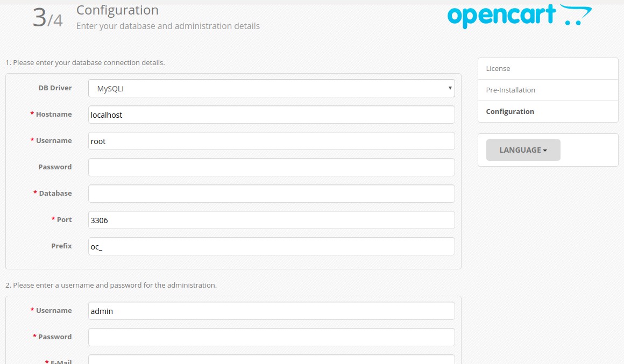The image size is (624, 364).
Task: Open the Pre-Installation step
Action: click(x=510, y=90)
